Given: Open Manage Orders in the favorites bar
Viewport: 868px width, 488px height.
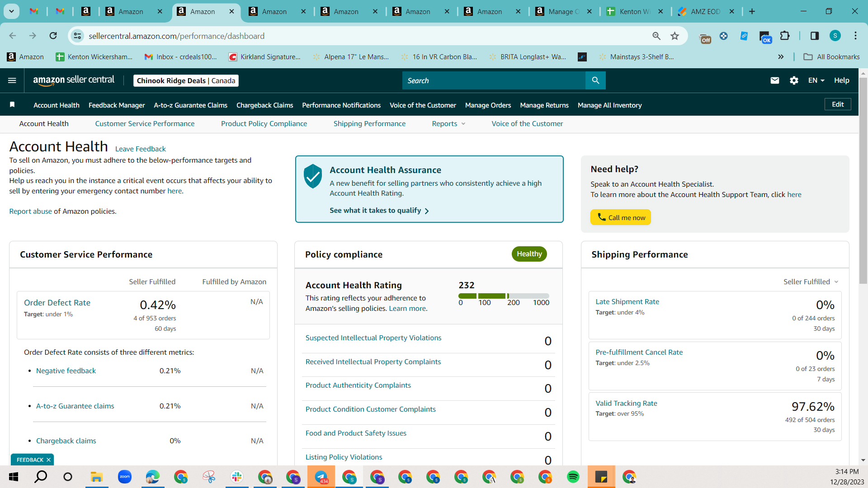Looking at the screenshot, I should (x=488, y=105).
